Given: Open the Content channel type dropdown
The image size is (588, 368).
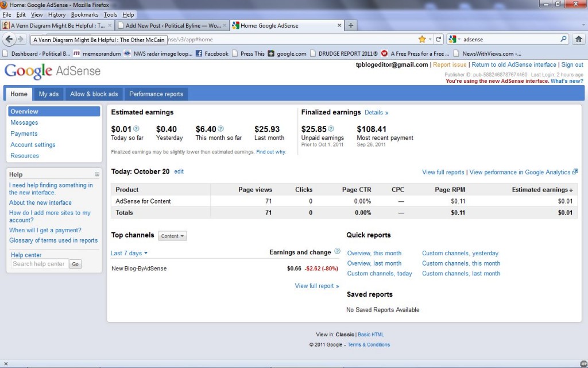Looking at the screenshot, I should pyautogui.click(x=172, y=236).
